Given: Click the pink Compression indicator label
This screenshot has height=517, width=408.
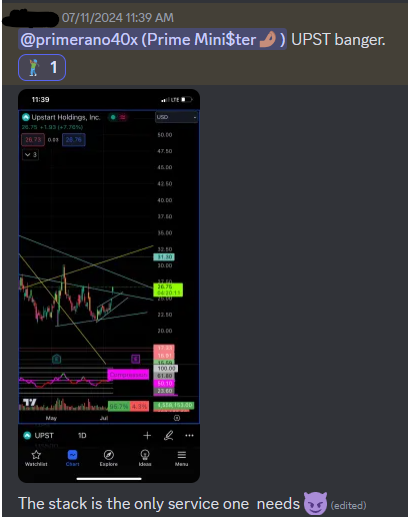Looking at the screenshot, I should pyautogui.click(x=128, y=375).
